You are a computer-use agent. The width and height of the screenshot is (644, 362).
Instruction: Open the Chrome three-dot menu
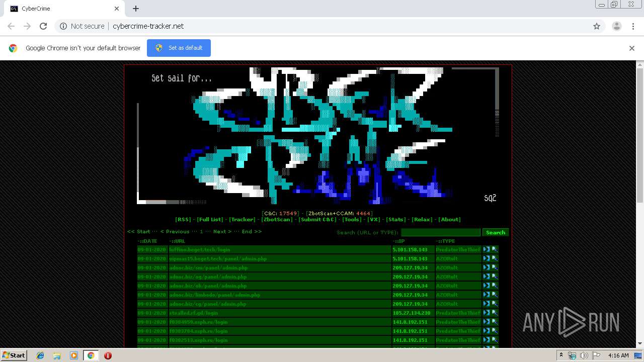click(x=633, y=26)
